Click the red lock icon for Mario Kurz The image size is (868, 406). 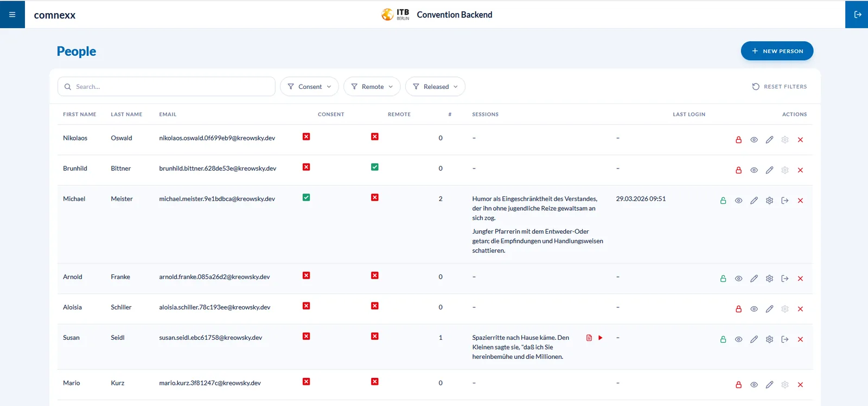coord(738,385)
